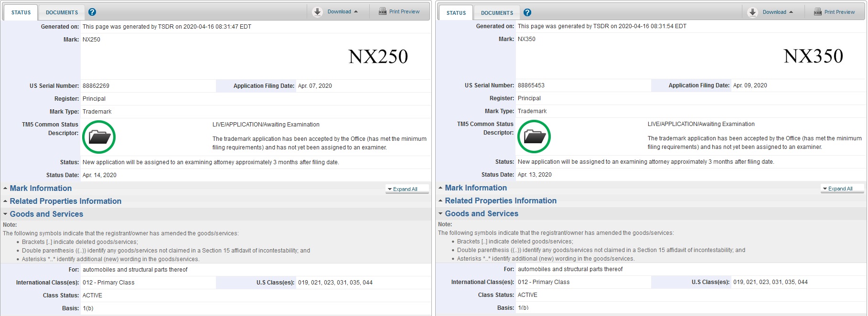Expand Mark Information section for NX250
This screenshot has width=868, height=316.
click(41, 189)
